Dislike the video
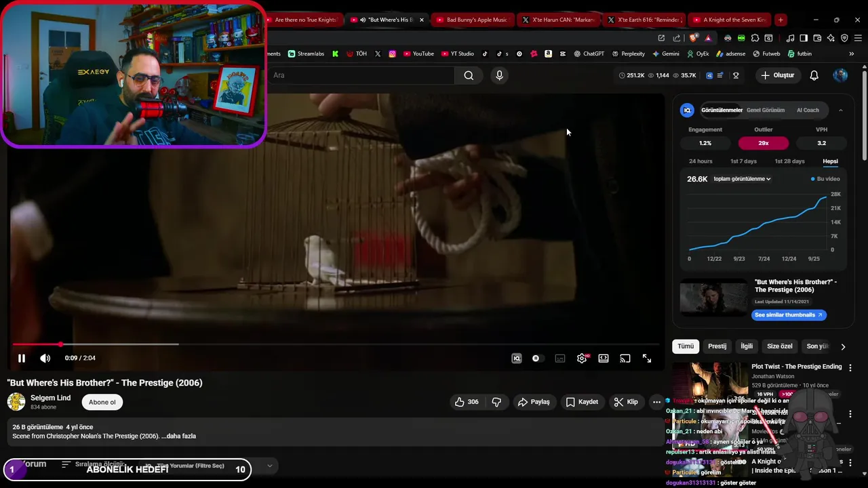The width and height of the screenshot is (868, 488). coord(496,402)
